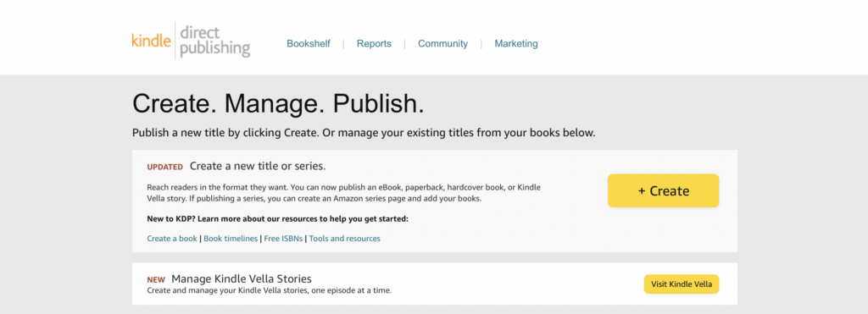
Task: Follow the Book timelines link
Action: click(231, 239)
